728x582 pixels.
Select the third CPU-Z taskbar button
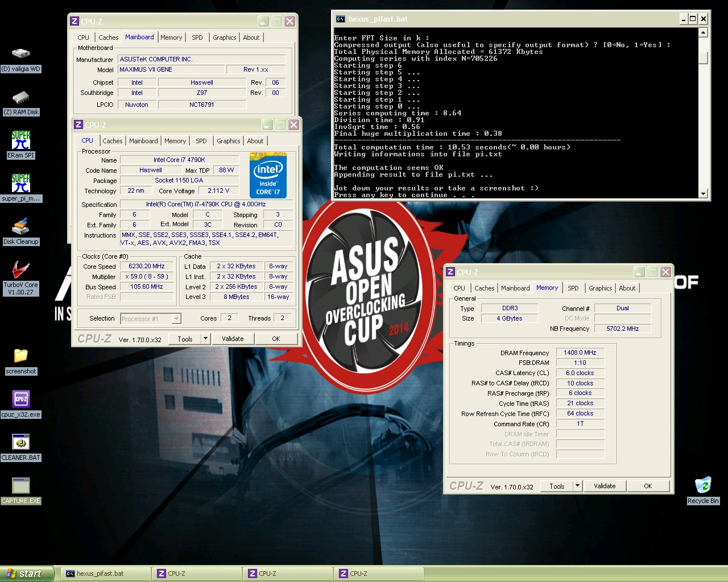click(379, 573)
